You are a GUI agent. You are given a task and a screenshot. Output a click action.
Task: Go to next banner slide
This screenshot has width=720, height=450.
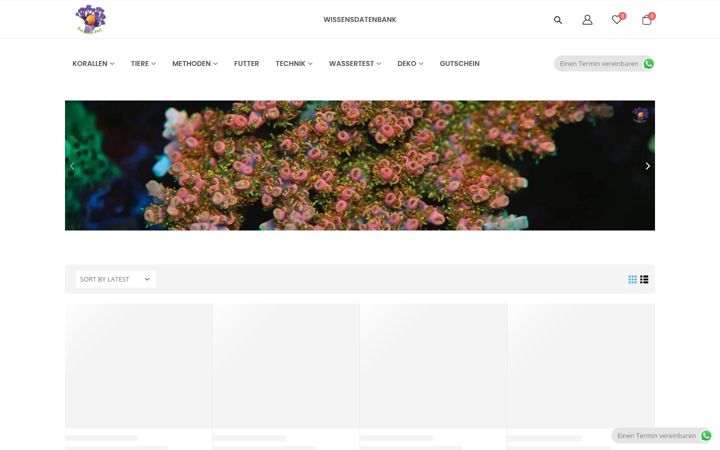(647, 166)
